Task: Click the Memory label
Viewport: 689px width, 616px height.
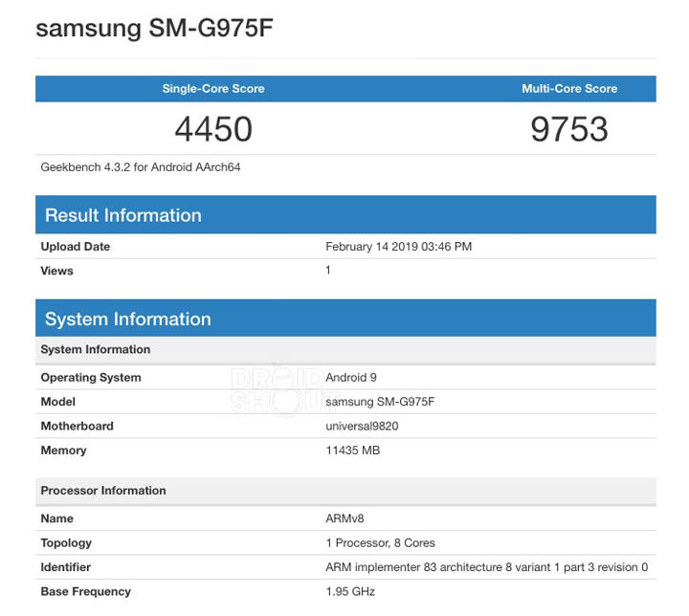Action: (63, 451)
